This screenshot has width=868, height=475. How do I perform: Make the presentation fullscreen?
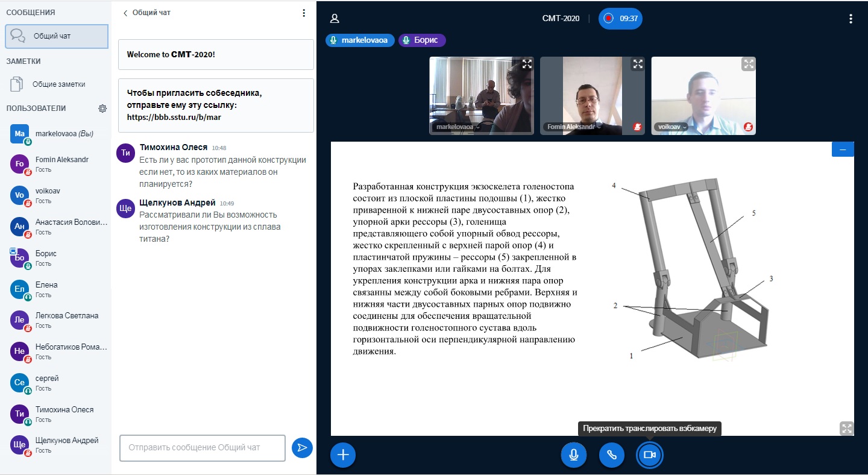pyautogui.click(x=846, y=428)
